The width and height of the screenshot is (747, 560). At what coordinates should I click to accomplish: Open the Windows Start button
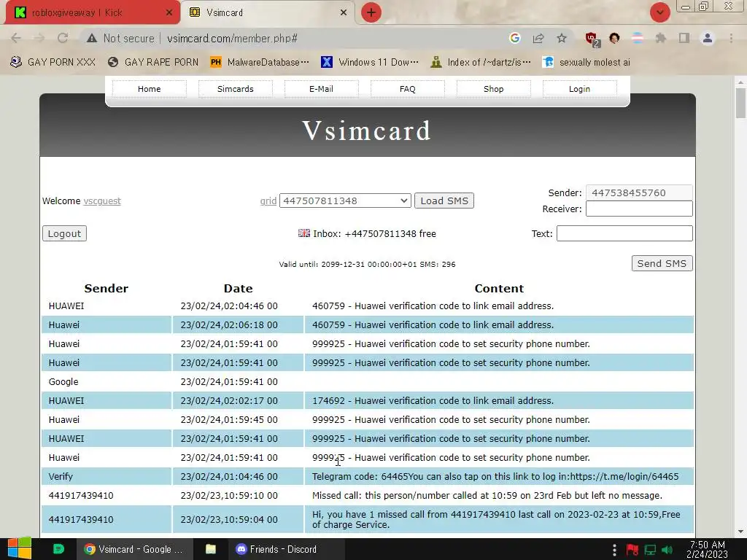pos(19,549)
